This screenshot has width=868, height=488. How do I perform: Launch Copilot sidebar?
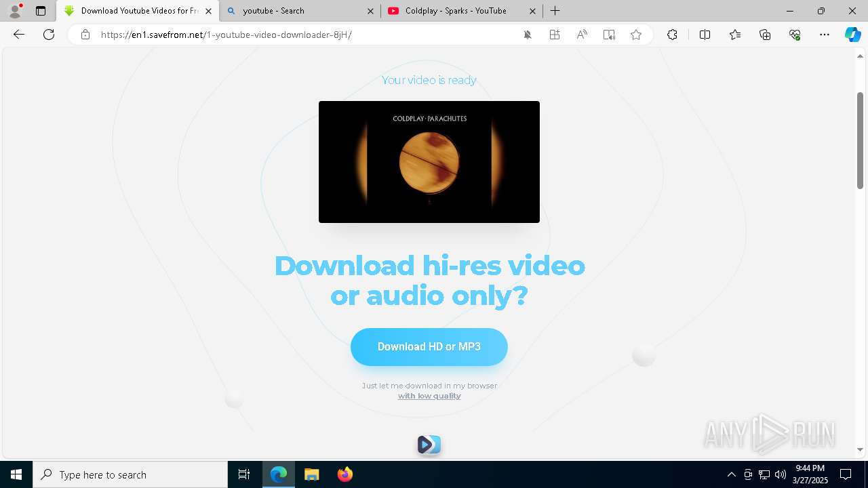point(852,35)
